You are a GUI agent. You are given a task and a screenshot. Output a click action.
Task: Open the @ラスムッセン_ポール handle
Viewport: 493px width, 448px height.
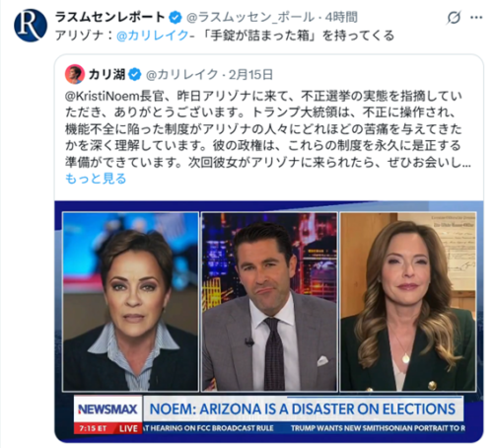(250, 18)
